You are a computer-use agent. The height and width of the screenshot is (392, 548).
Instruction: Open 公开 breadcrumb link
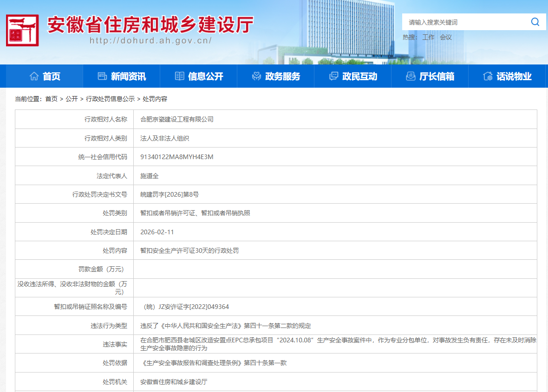point(72,99)
